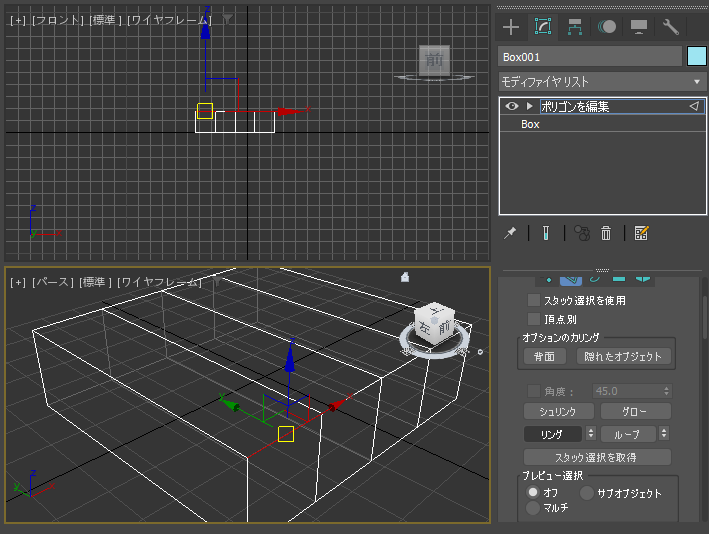709x534 pixels.
Task: Select the Polygon sub-object level icon
Action: coord(619,280)
